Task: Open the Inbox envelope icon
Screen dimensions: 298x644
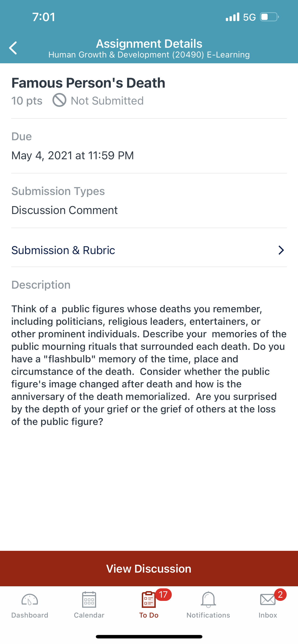Action: pyautogui.click(x=268, y=600)
